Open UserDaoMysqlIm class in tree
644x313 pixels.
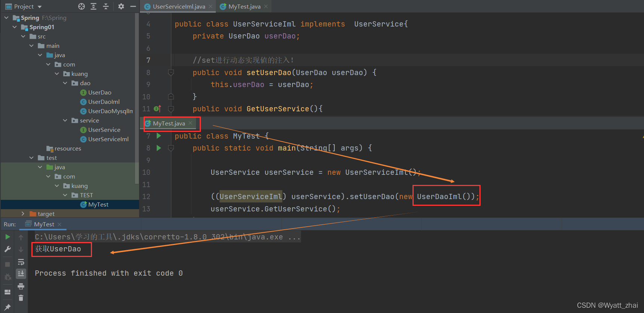(107, 111)
